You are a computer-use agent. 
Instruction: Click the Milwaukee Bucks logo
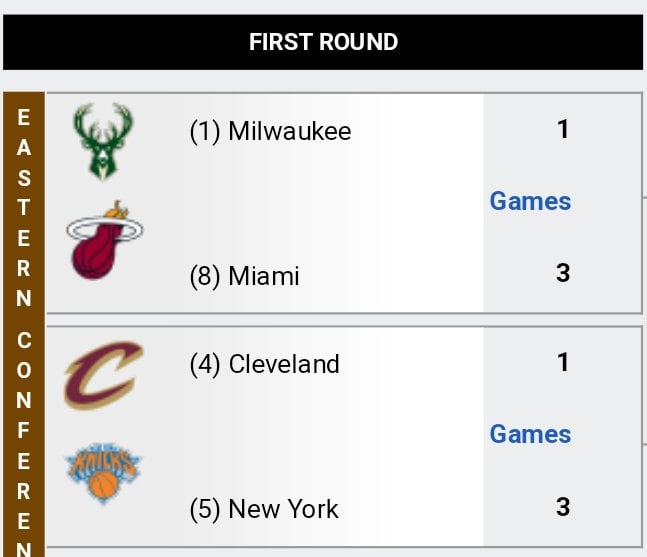pyautogui.click(x=103, y=142)
